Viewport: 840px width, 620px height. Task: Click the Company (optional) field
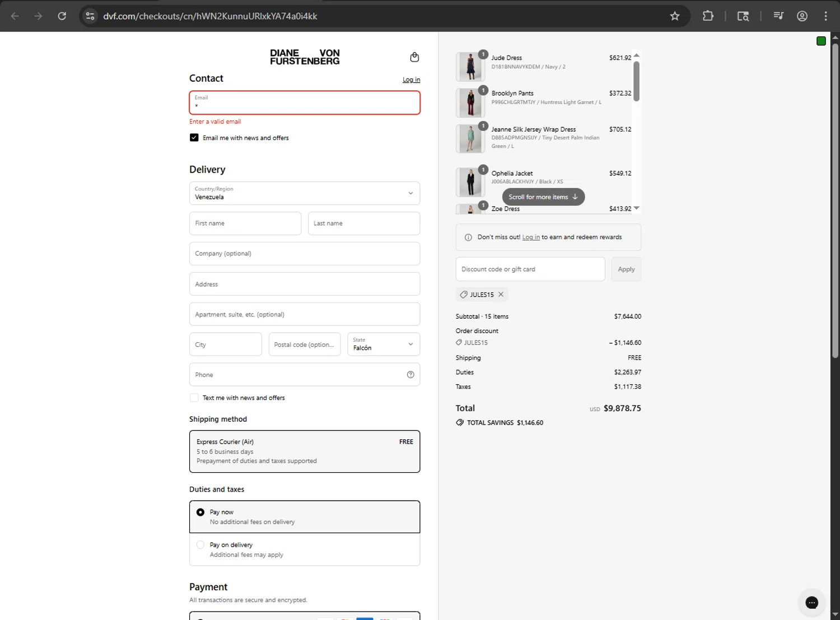(305, 254)
